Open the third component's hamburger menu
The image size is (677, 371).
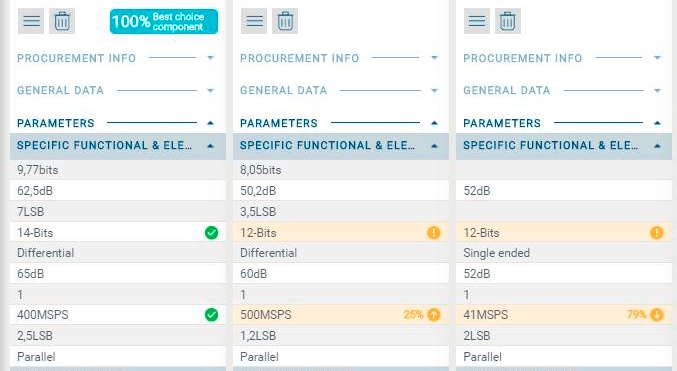[x=477, y=21]
